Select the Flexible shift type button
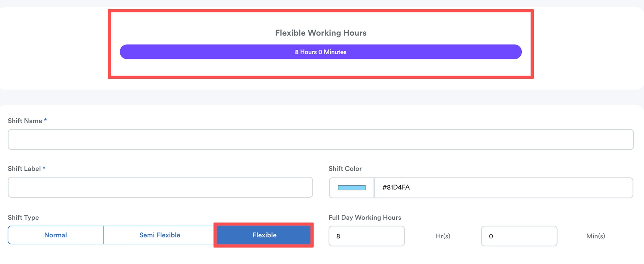Screen dimensions: 644x264 click(x=265, y=235)
